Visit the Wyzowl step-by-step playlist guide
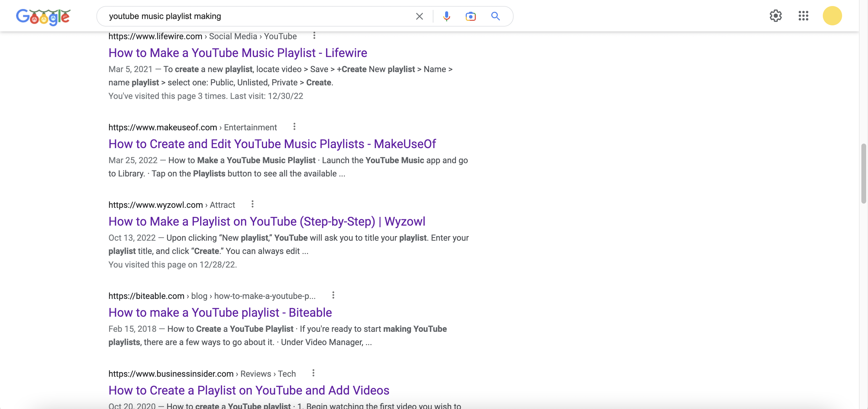868x409 pixels. click(266, 221)
